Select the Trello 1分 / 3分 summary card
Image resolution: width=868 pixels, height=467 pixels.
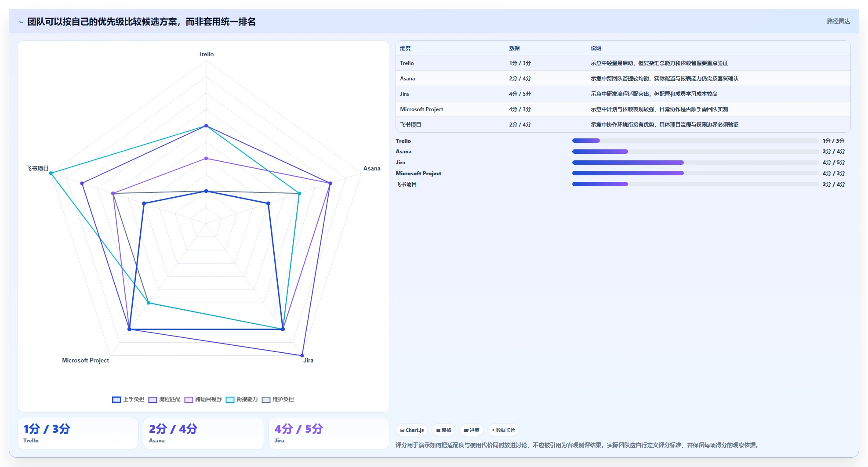click(x=78, y=433)
